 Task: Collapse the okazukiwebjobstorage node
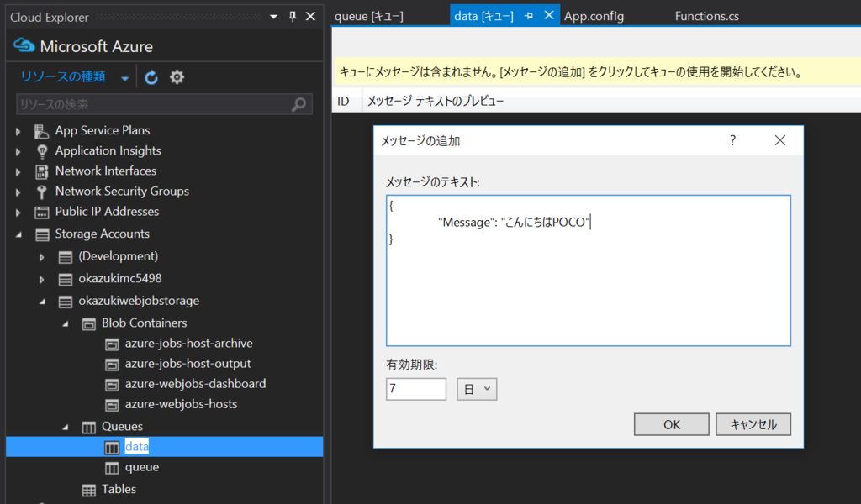(42, 301)
